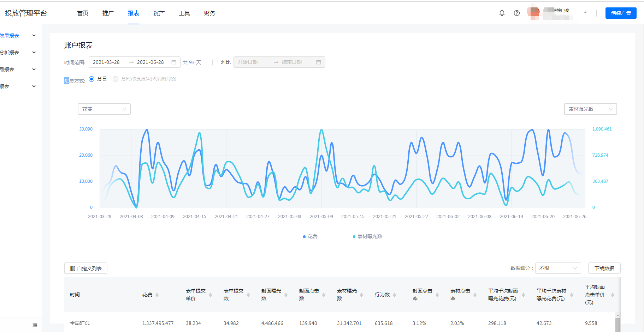This screenshot has width=644, height=332.
Task: Click calendar icon in comparison date field
Action: 318,62
